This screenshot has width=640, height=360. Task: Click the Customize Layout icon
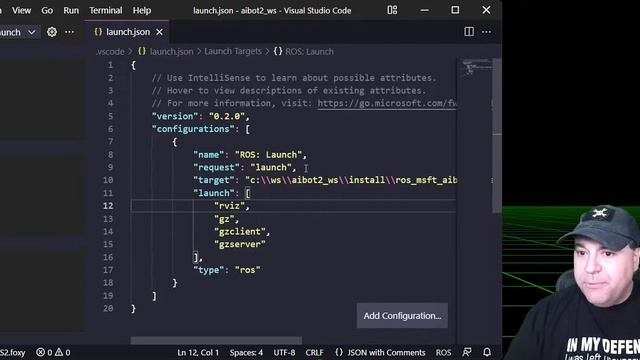pyautogui.click(x=392, y=10)
